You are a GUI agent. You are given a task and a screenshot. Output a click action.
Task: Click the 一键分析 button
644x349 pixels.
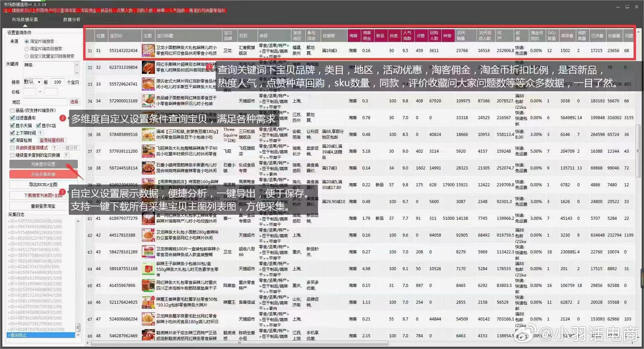pos(70,148)
